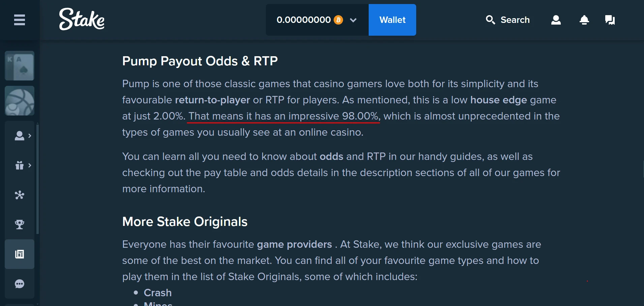644x306 pixels.
Task: Click the Search button in the header
Action: (x=508, y=20)
